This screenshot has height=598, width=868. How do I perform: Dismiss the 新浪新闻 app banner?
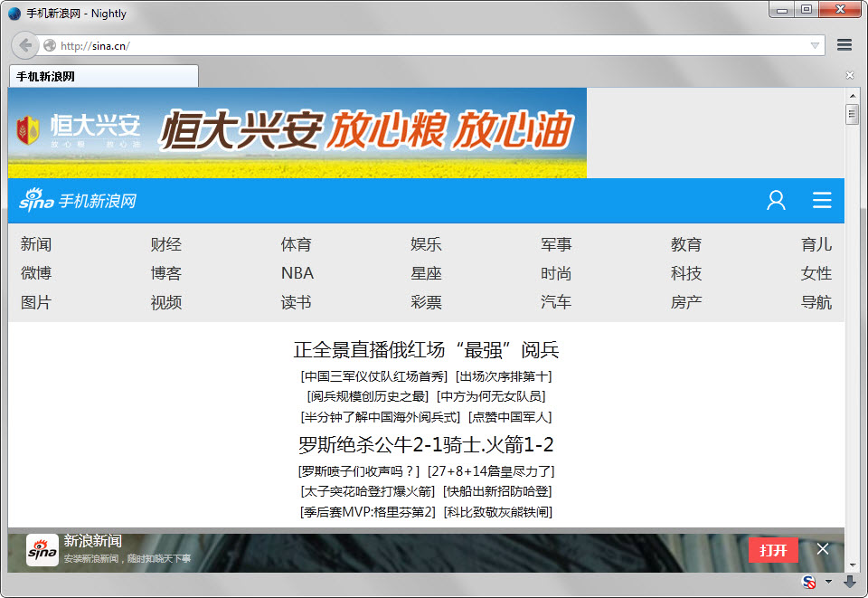[x=823, y=549]
